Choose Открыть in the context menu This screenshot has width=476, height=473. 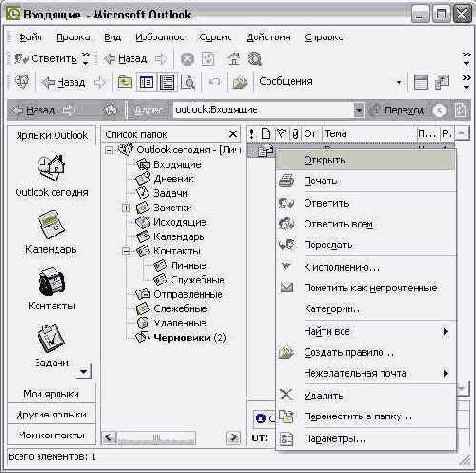click(366, 160)
